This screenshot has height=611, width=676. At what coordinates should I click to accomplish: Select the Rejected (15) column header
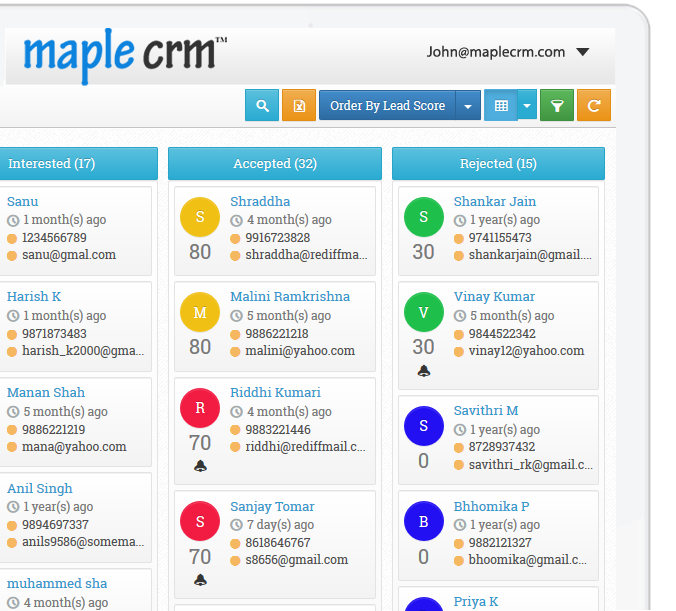(x=498, y=163)
